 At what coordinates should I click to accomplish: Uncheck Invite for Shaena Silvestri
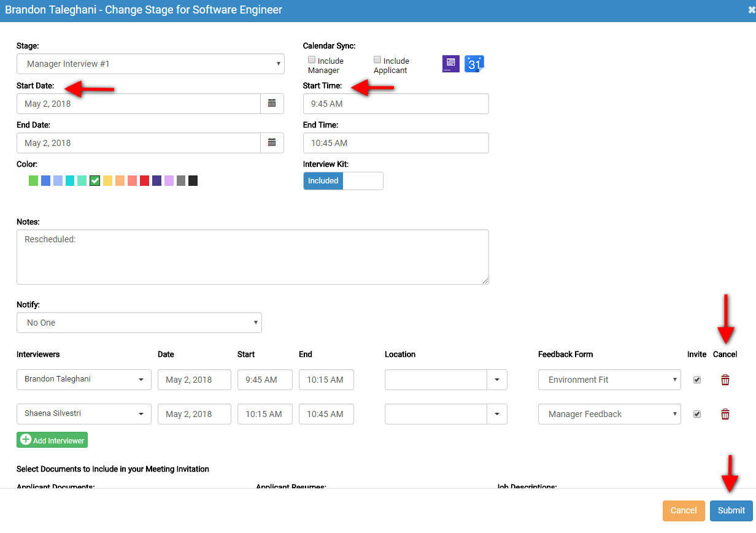pyautogui.click(x=697, y=414)
